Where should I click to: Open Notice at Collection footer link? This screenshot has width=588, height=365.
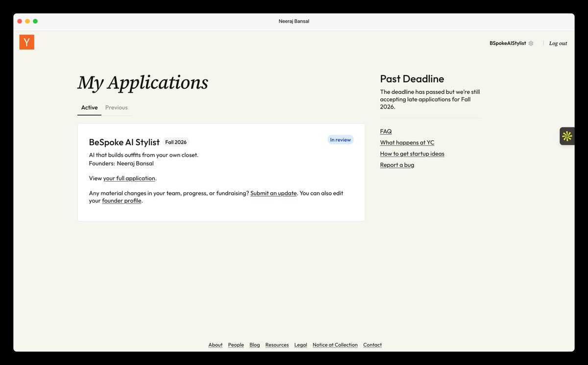(335, 345)
